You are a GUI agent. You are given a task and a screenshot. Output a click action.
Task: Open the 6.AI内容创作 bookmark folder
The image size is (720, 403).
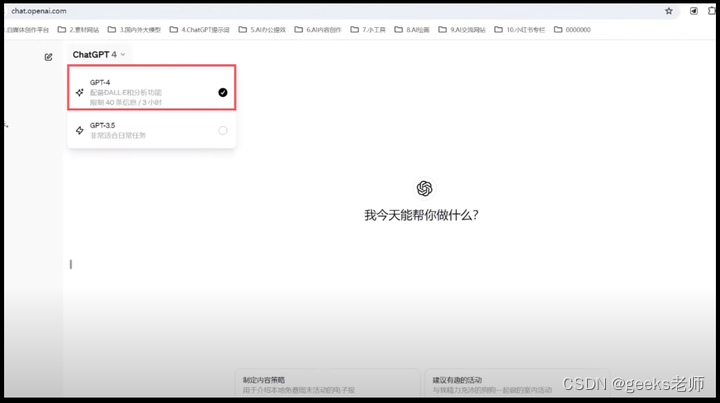(x=318, y=30)
